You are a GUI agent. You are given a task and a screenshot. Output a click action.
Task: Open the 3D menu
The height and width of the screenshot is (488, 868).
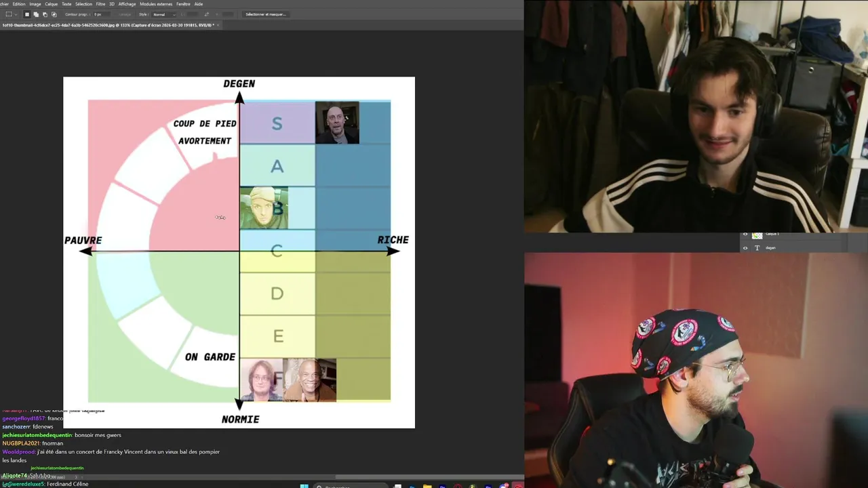[x=112, y=4]
